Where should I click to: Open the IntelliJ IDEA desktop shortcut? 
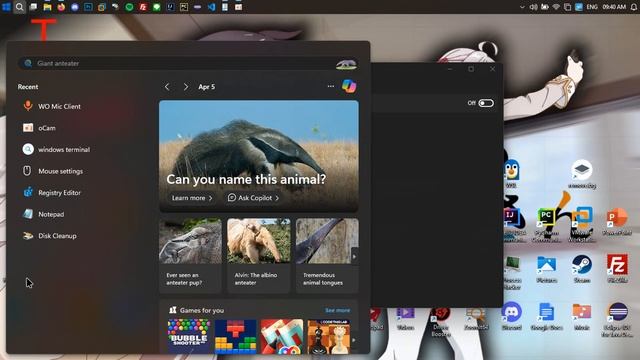coord(513,224)
